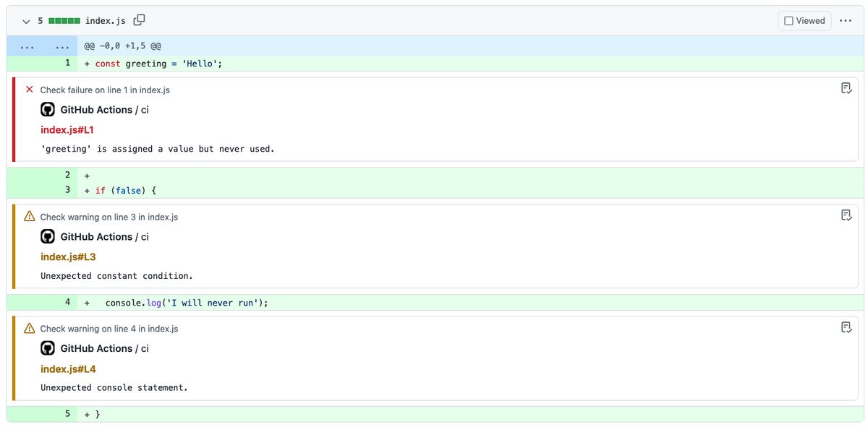Image resolution: width=868 pixels, height=427 pixels.
Task: Open feedback icon on line 1 annotation
Action: (x=846, y=88)
